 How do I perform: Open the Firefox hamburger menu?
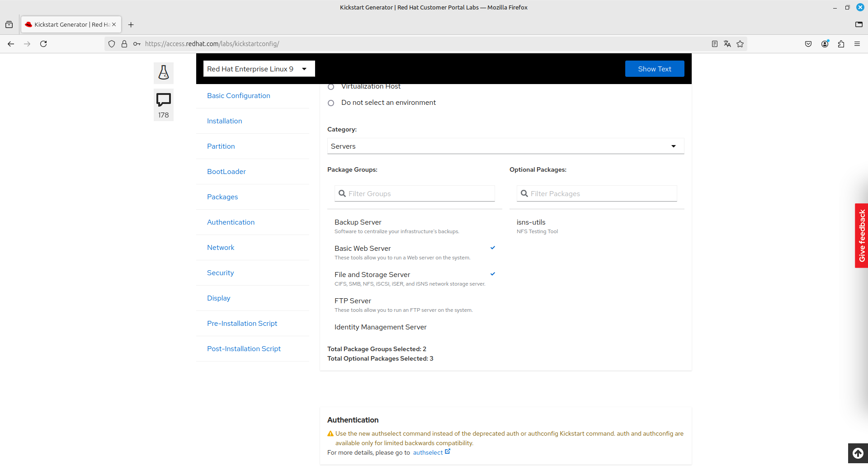(857, 44)
